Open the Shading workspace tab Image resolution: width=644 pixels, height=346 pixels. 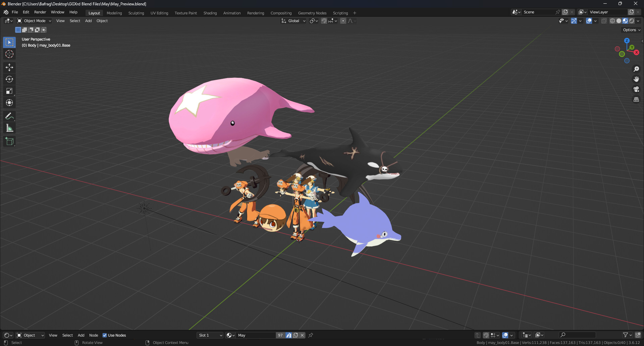coord(210,13)
